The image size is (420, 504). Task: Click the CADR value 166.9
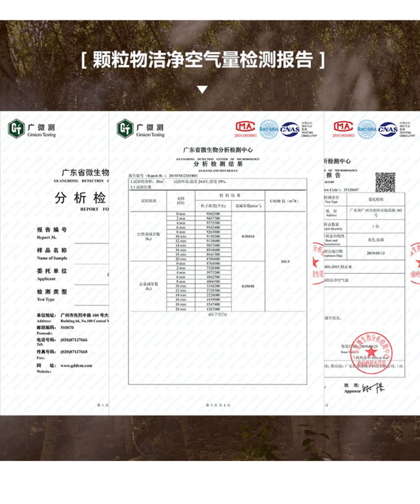pyautogui.click(x=285, y=262)
